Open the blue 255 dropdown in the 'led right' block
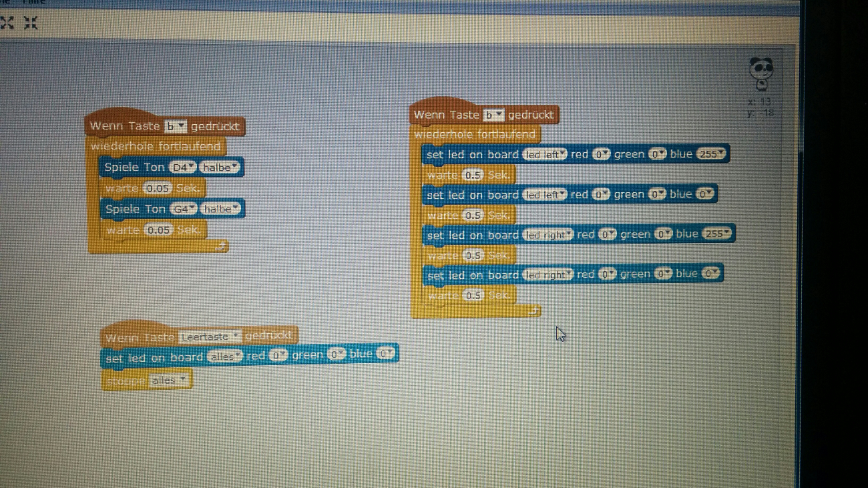 pyautogui.click(x=716, y=234)
